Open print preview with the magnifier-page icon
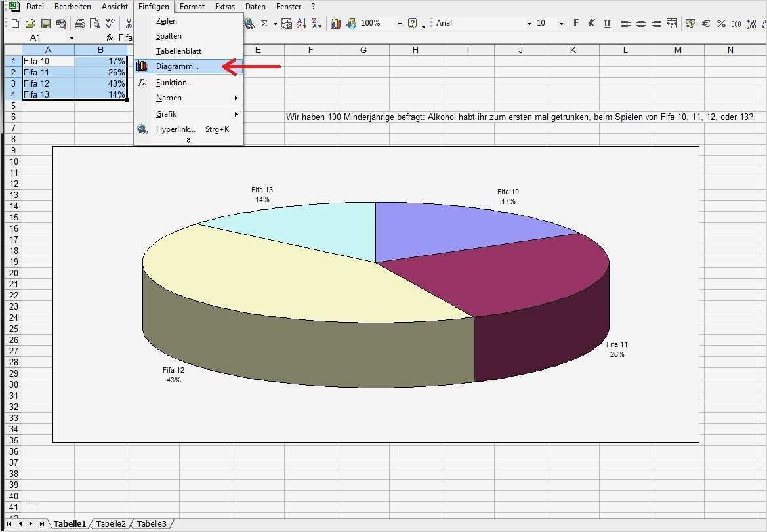Viewport: 767px width, 532px height. pos(95,24)
